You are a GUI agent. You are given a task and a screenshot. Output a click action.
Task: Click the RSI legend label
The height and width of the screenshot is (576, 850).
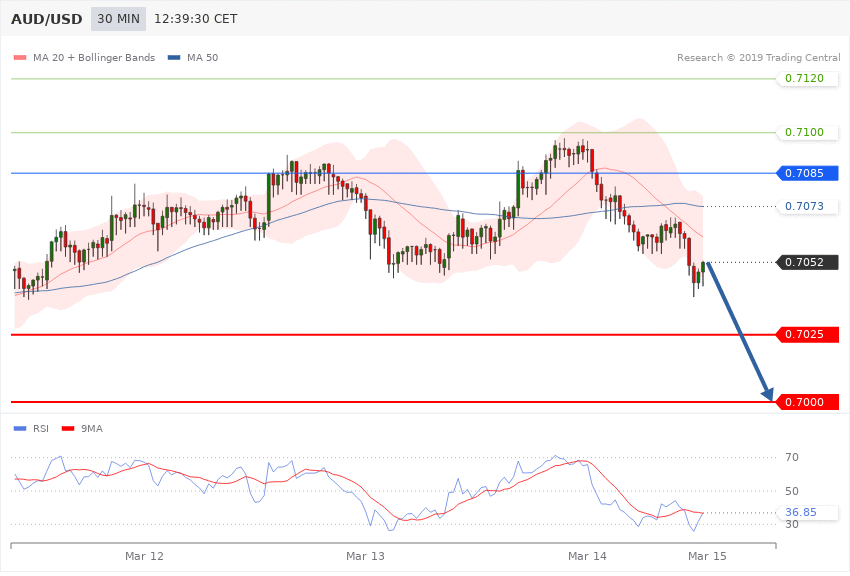[41, 429]
